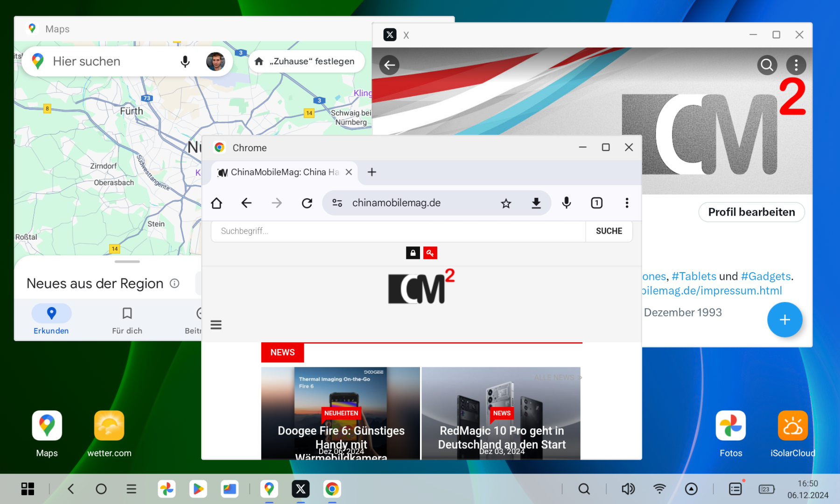Reload the chinamobilemag.de page
This screenshot has width=840, height=504.
point(307,203)
